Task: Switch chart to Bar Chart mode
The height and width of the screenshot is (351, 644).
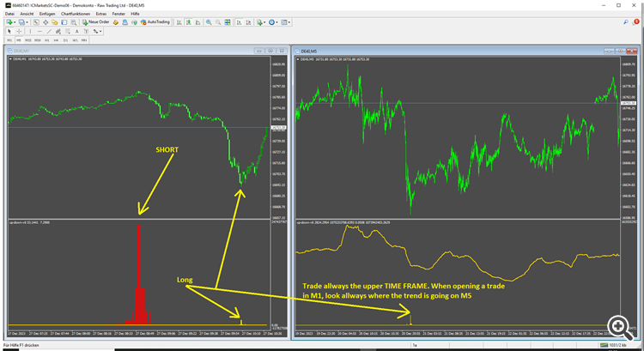Action: pyautogui.click(x=179, y=22)
